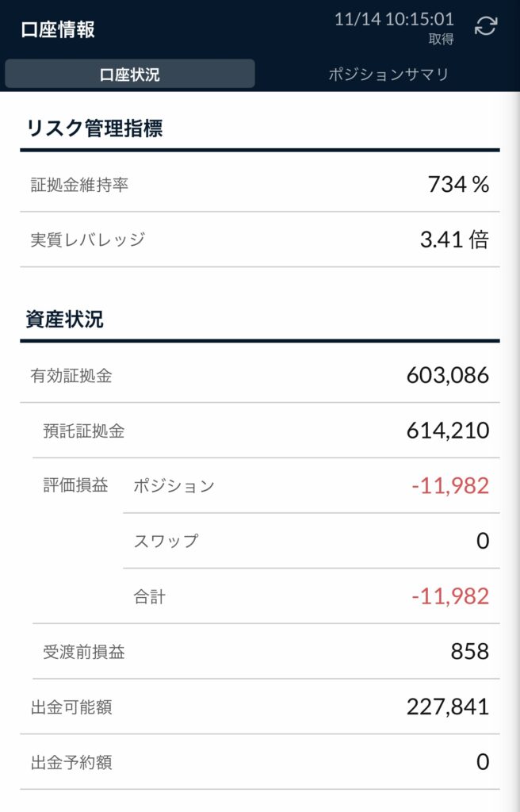Switch to ポジションサマリ tab
520x812 pixels.
tap(388, 74)
